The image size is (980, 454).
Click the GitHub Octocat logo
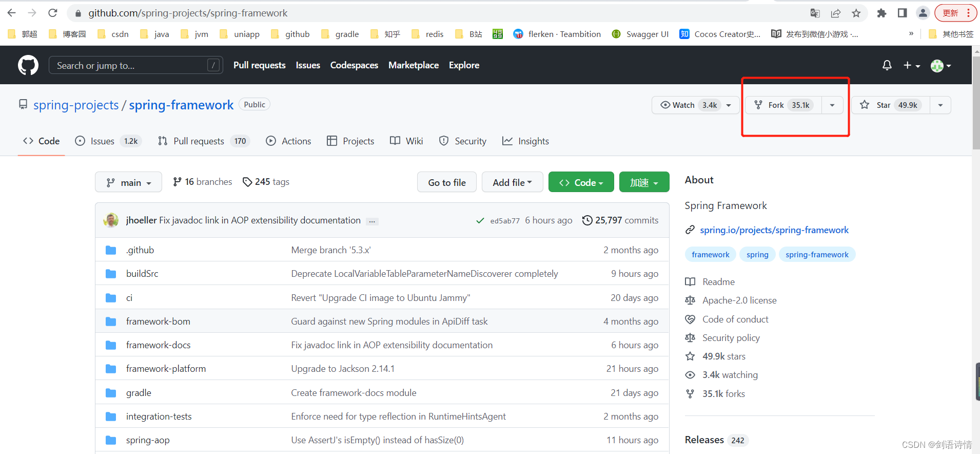(x=28, y=65)
